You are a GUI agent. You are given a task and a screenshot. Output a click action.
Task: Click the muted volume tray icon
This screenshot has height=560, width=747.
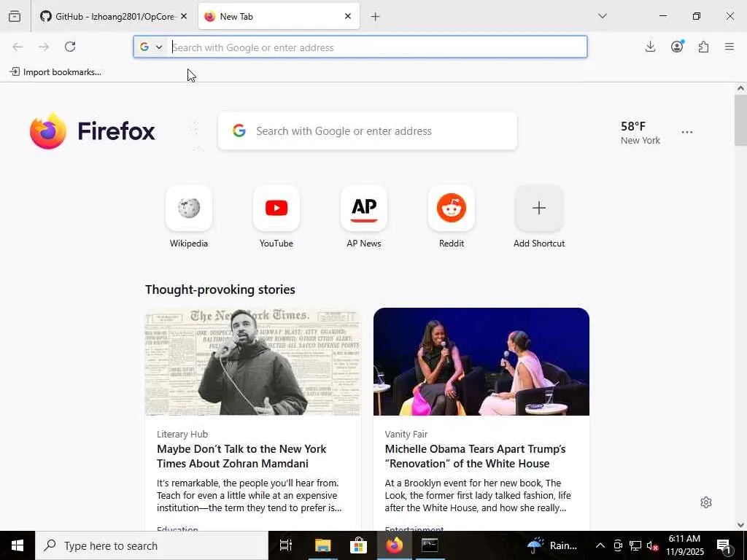[653, 545]
